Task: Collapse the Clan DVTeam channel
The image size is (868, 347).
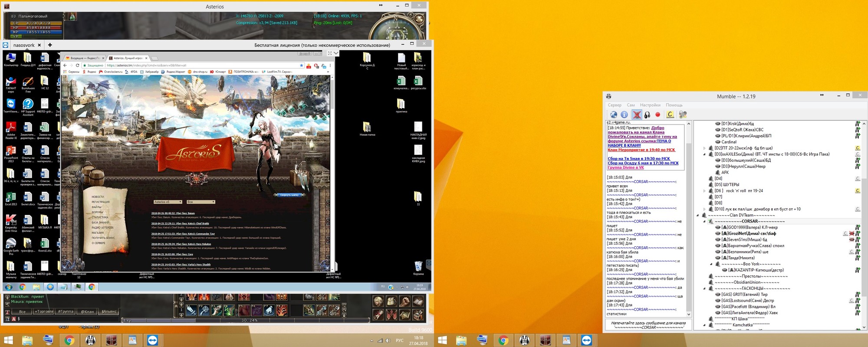Action: coord(698,215)
